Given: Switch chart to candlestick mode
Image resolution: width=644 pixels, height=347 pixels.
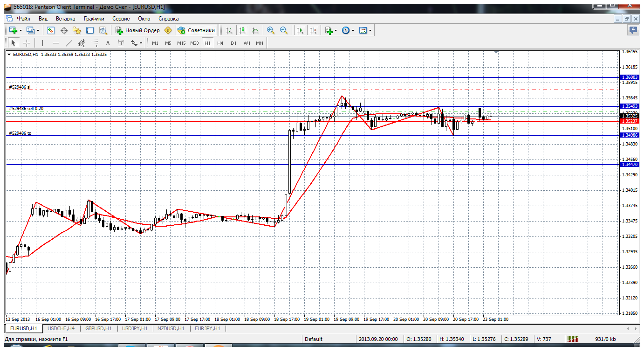Looking at the screenshot, I should point(242,30).
